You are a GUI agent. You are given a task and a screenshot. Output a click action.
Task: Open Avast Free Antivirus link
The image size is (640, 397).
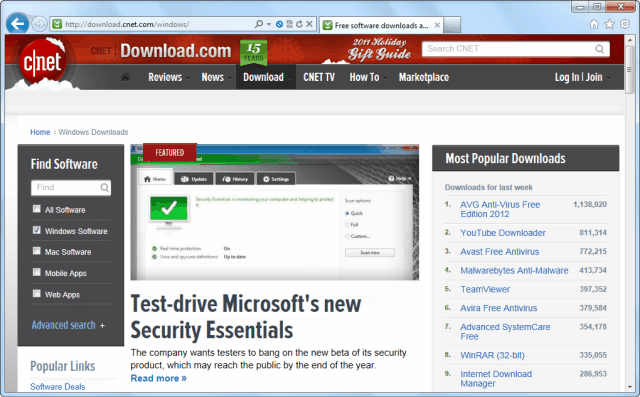point(500,252)
